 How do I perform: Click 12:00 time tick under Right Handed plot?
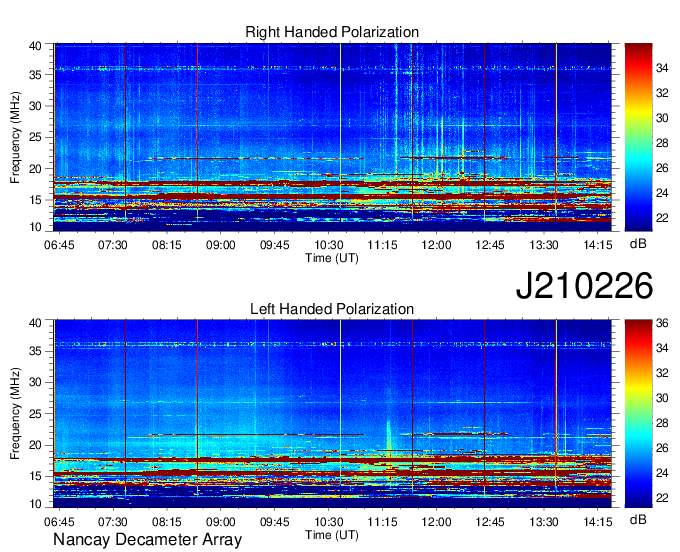point(436,245)
